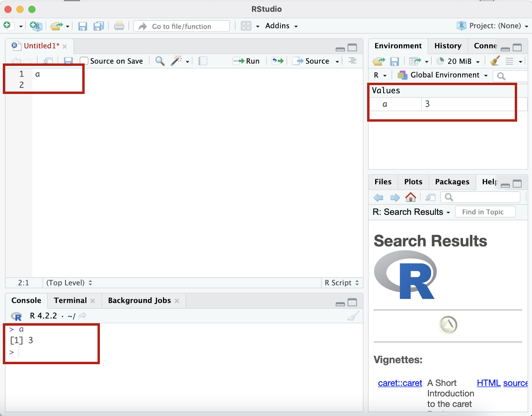Expand recent files dropdown arrow
The height and width of the screenshot is (416, 532).
coord(67,27)
